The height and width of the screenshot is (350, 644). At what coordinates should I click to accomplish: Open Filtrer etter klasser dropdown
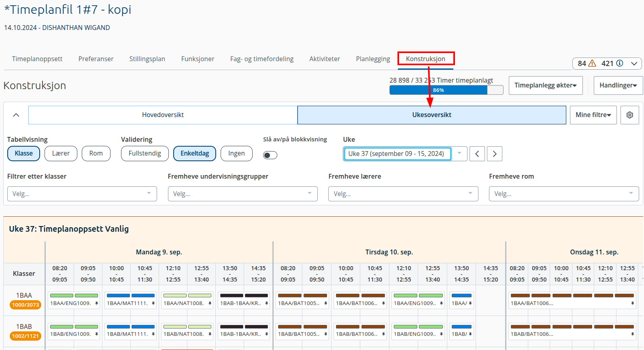pos(82,194)
